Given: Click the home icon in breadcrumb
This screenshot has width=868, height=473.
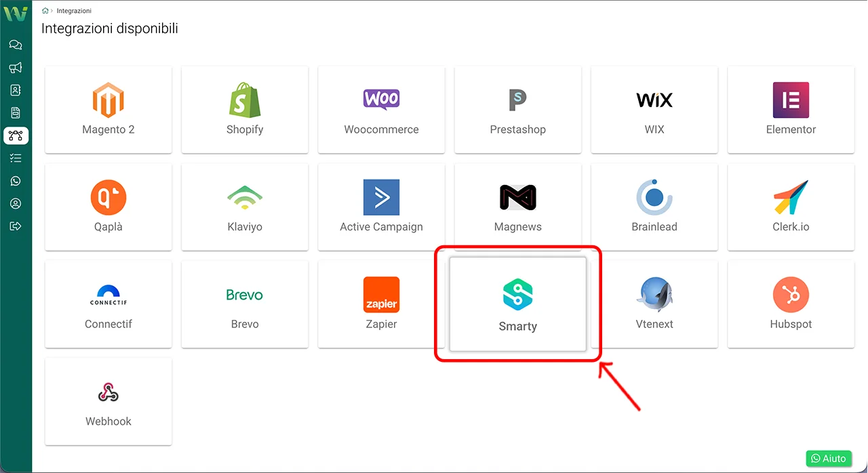Looking at the screenshot, I should 45,11.
